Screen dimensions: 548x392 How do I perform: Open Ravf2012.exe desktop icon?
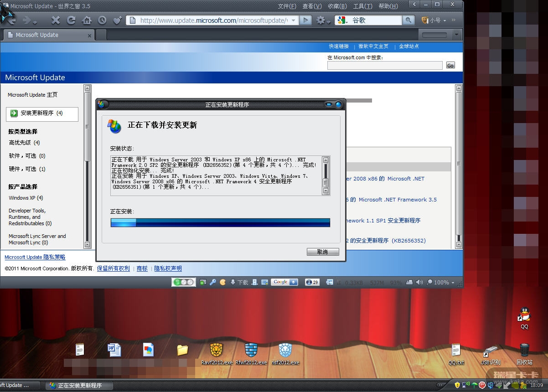(x=217, y=354)
